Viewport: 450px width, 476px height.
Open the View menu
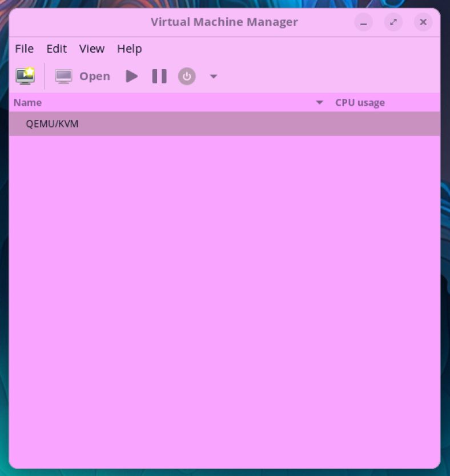coord(91,49)
